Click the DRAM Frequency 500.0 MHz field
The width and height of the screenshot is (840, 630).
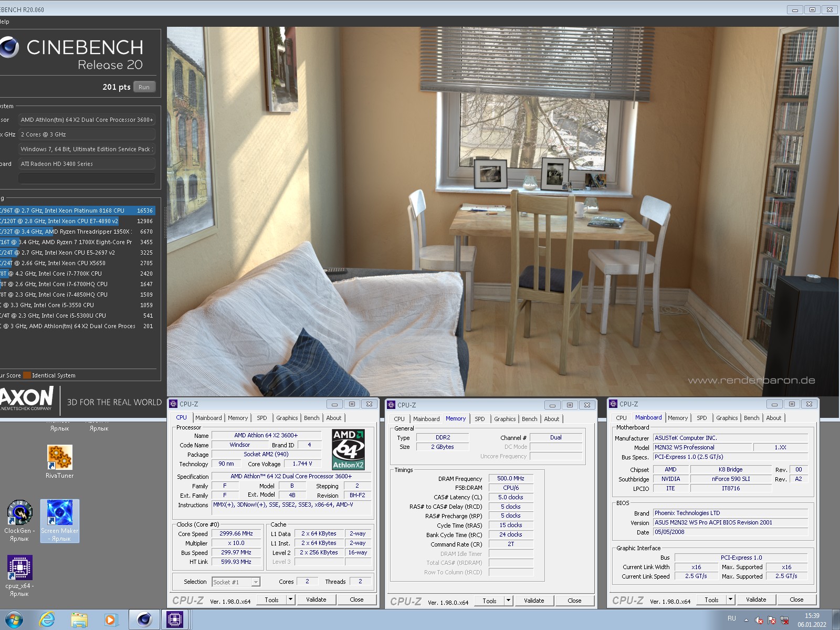[511, 478]
